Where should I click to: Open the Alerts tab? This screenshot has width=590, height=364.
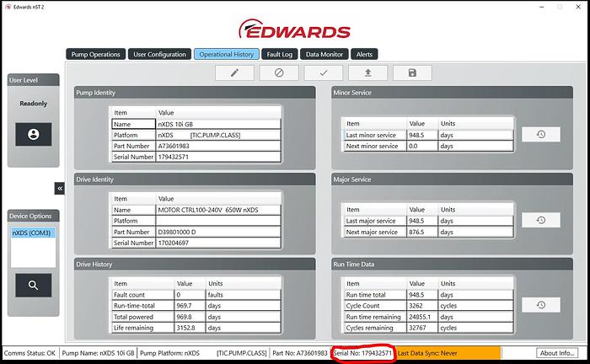point(362,55)
